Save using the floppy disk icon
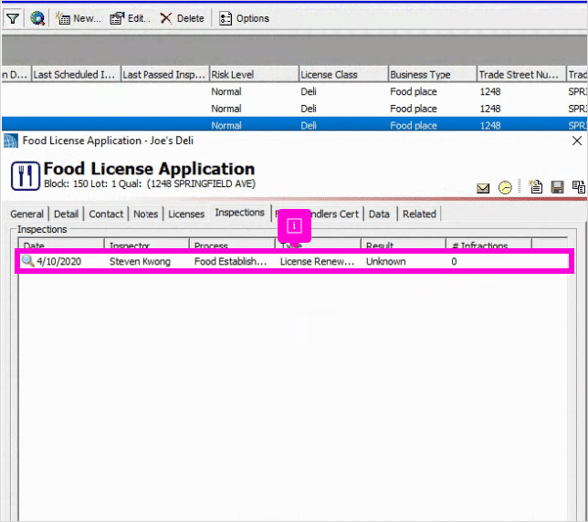This screenshot has height=522, width=588. [x=557, y=187]
